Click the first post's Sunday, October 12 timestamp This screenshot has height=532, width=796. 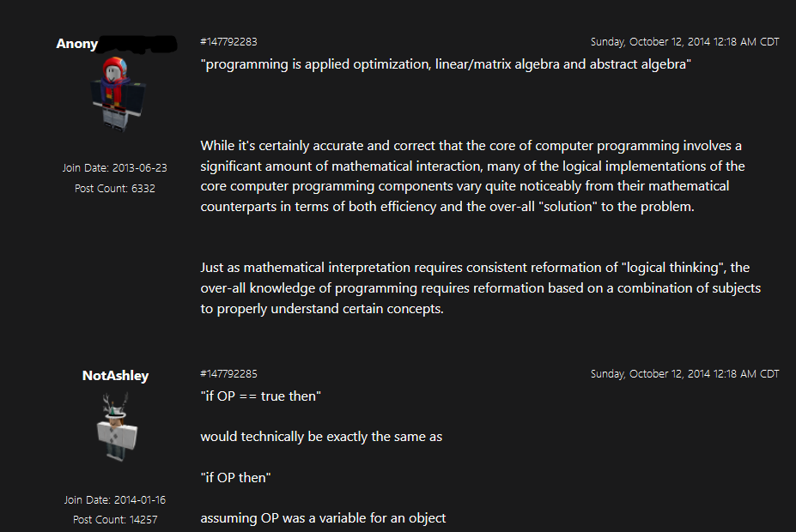[x=684, y=41]
